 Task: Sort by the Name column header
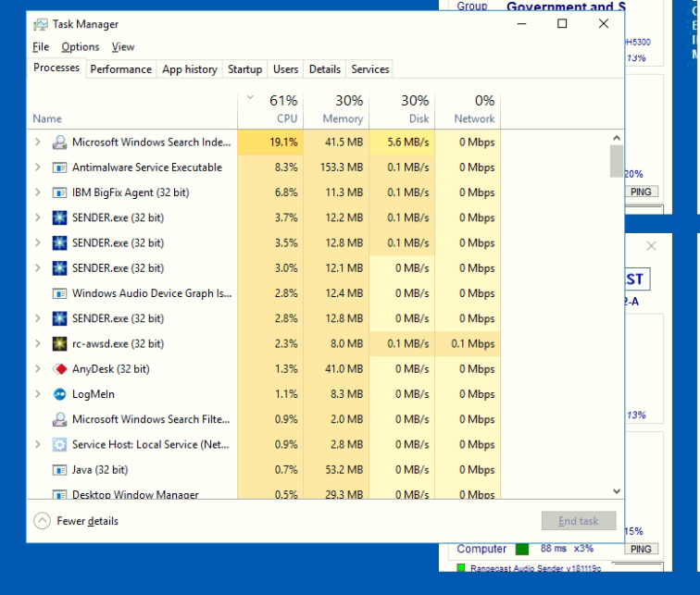(132, 110)
